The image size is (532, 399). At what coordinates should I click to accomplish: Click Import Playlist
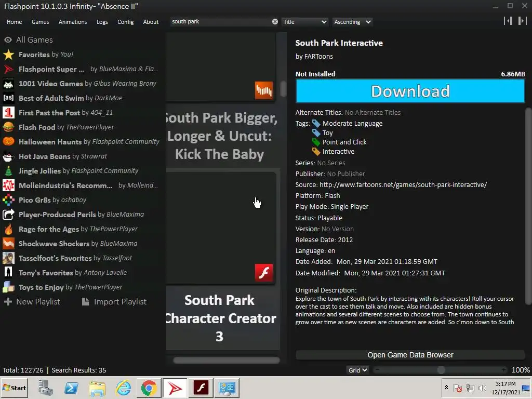pyautogui.click(x=114, y=302)
